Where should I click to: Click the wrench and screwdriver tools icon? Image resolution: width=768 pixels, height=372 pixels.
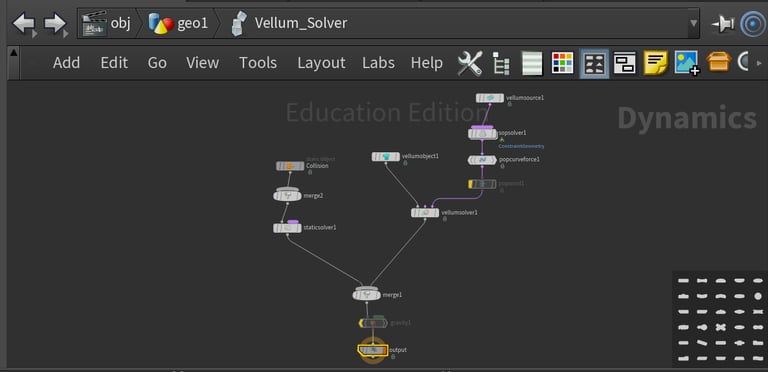pos(470,63)
